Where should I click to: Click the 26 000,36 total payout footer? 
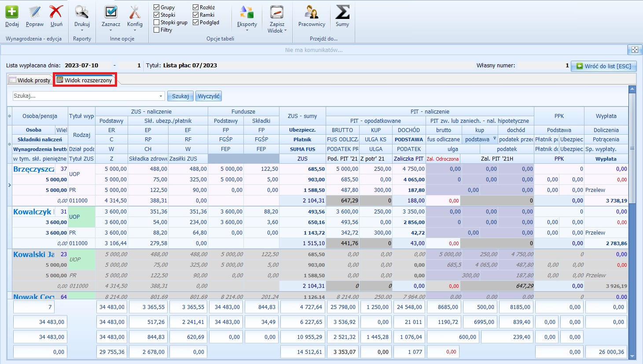pyautogui.click(x=606, y=352)
